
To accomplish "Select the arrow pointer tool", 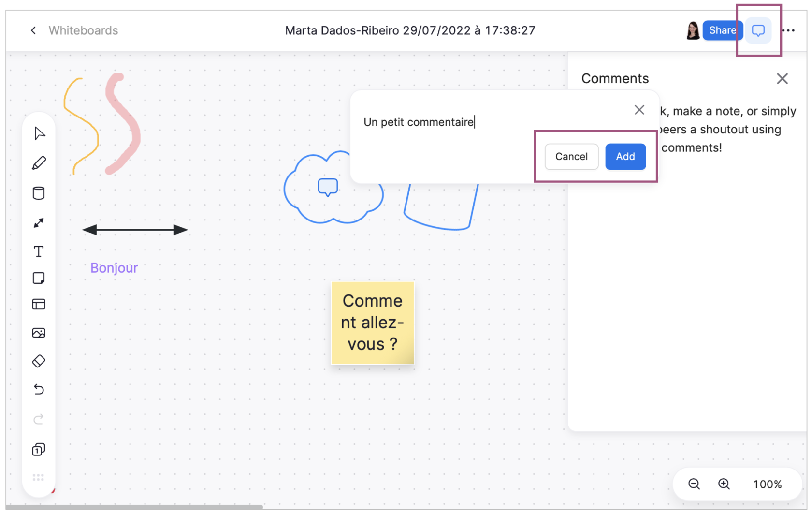I will pyautogui.click(x=39, y=133).
